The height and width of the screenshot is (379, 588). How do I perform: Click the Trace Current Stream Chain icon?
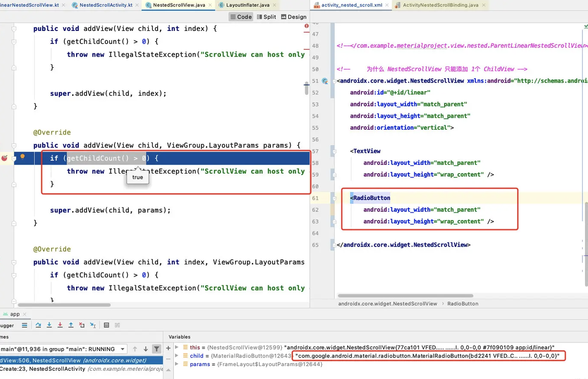tap(118, 325)
